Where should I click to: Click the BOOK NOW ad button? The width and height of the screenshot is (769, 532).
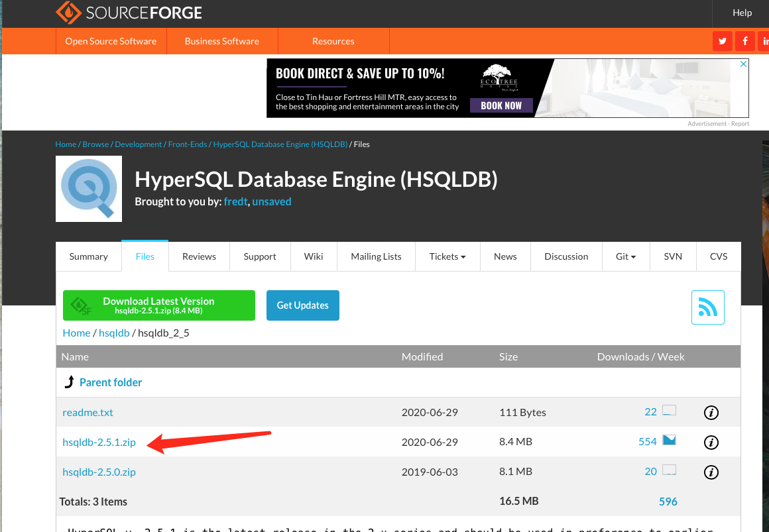pos(501,105)
